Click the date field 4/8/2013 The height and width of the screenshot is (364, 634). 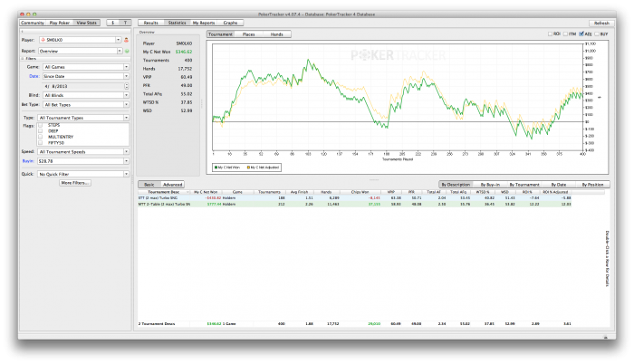tap(83, 86)
